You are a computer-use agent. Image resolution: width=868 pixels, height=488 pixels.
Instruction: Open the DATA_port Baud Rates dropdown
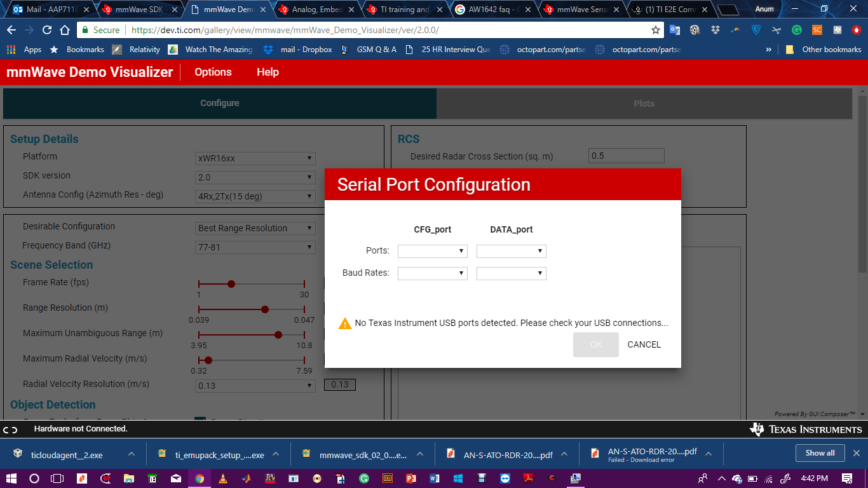click(x=512, y=273)
